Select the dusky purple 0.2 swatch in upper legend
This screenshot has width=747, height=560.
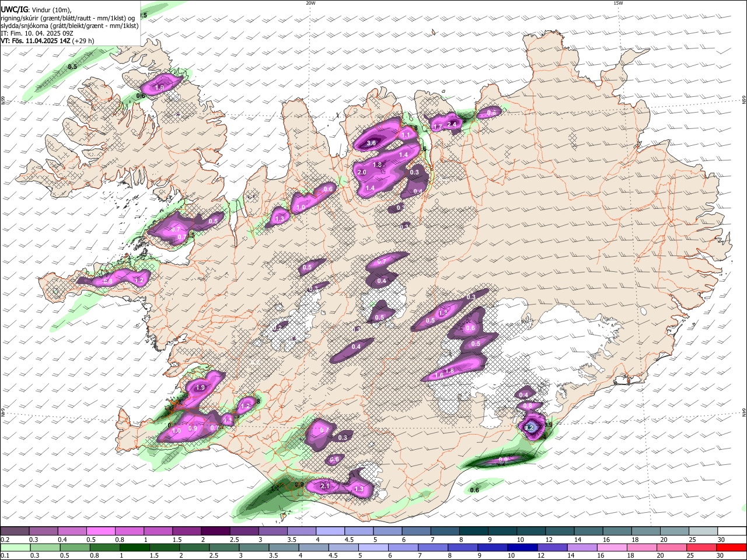pos(15,531)
